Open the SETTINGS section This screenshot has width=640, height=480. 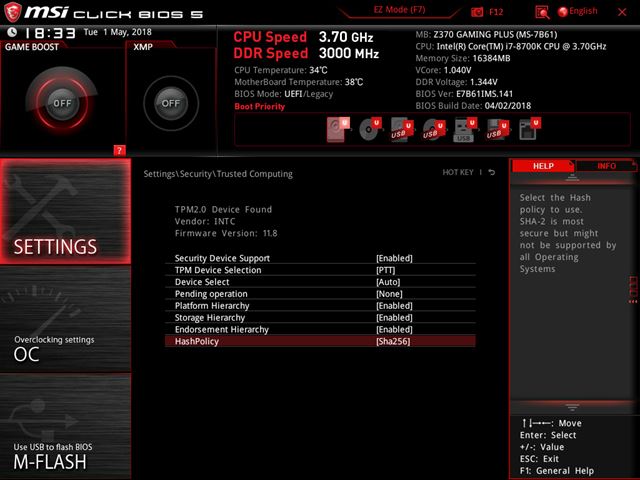65,211
